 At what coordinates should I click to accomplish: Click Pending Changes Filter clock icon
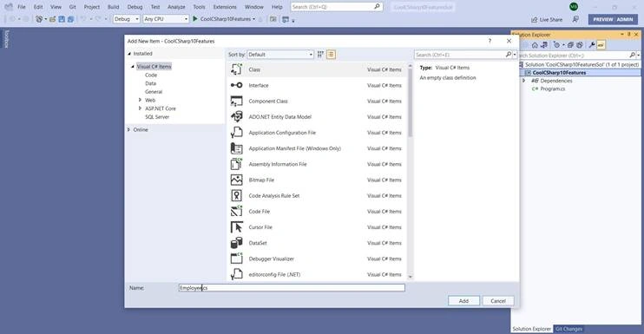[556, 45]
